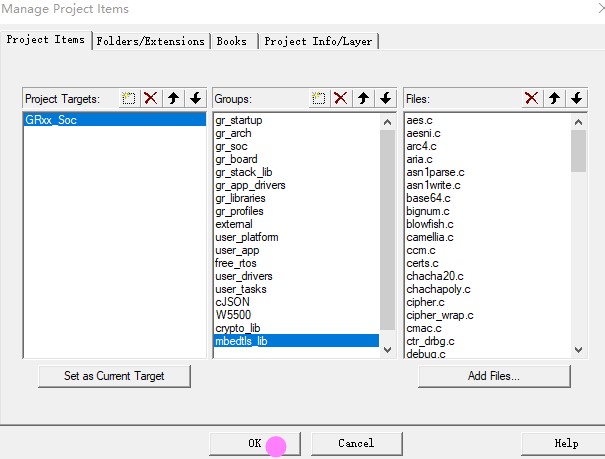This screenshot has width=605, height=459.
Task: Move the file up in Files list
Action: click(x=554, y=98)
